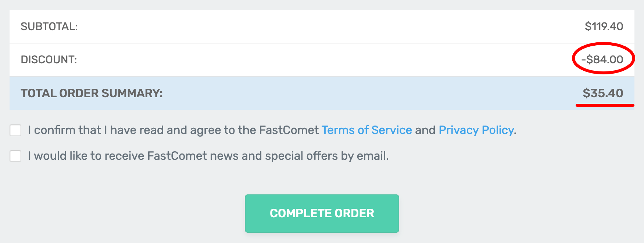The image size is (644, 243).
Task: Tick the box confirming FastComet Terms agreement
Action: pyautogui.click(x=15, y=130)
